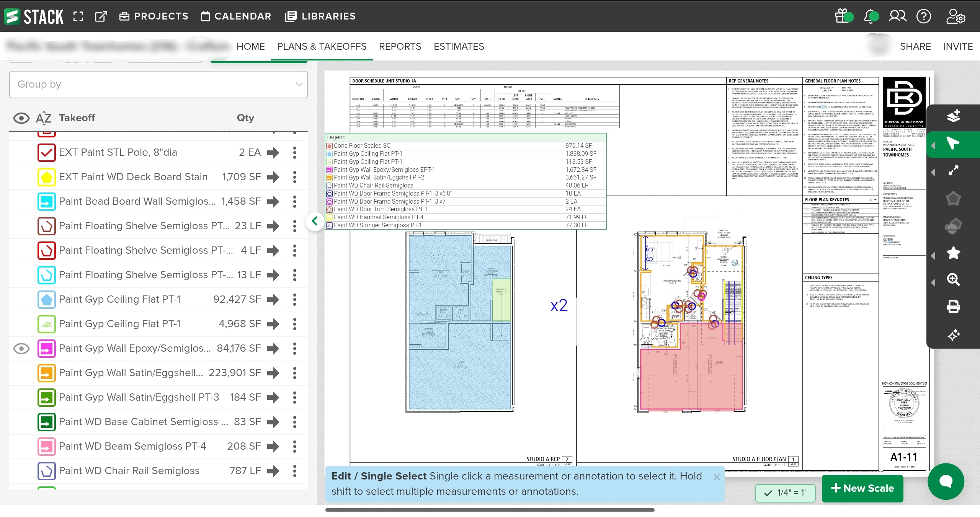
Task: Collapse the takeoff panel with chevron arrow
Action: [x=315, y=221]
